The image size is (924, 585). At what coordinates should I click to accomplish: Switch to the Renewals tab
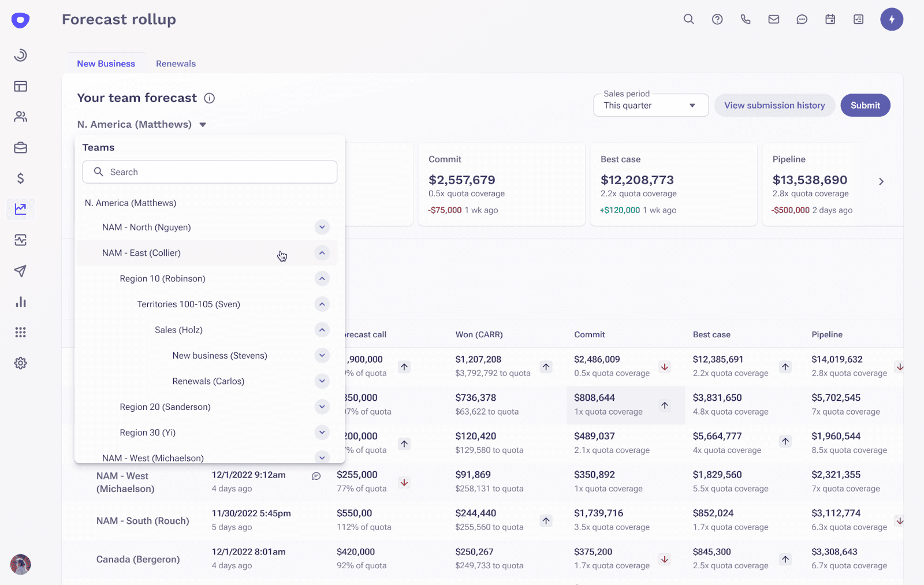point(176,64)
